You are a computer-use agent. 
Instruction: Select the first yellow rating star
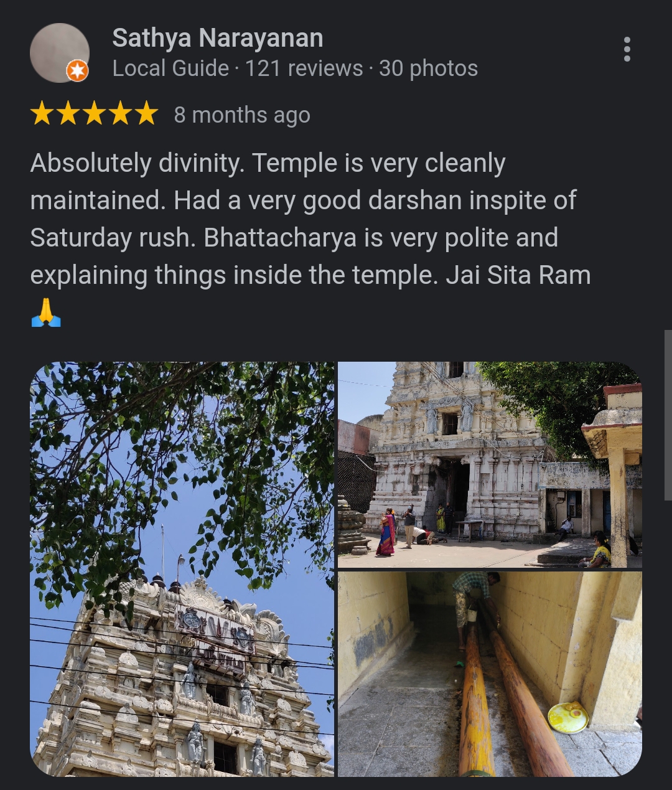42,114
